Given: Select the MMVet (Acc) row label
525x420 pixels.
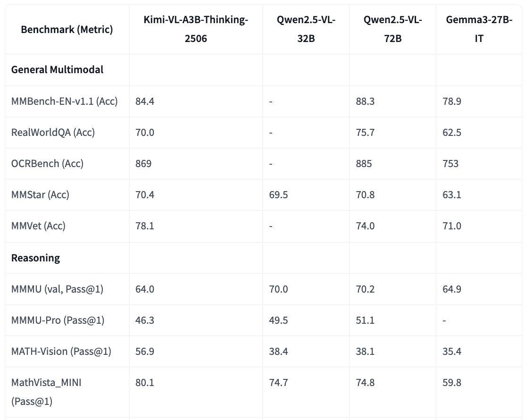Looking at the screenshot, I should point(38,226).
